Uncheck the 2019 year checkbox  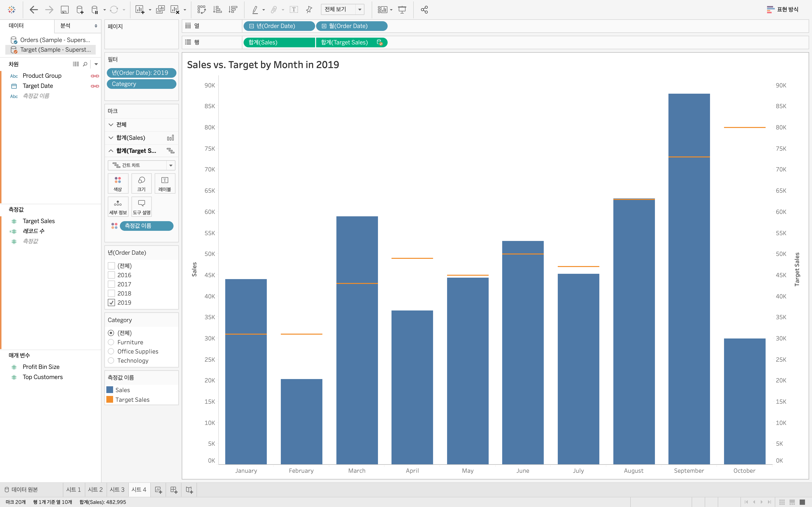click(111, 303)
